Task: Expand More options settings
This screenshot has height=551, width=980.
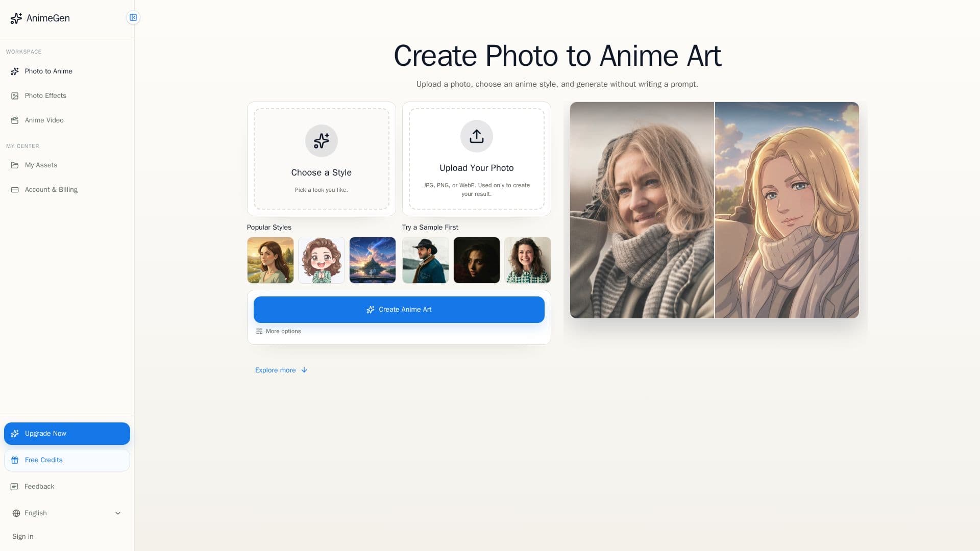Action: point(279,332)
